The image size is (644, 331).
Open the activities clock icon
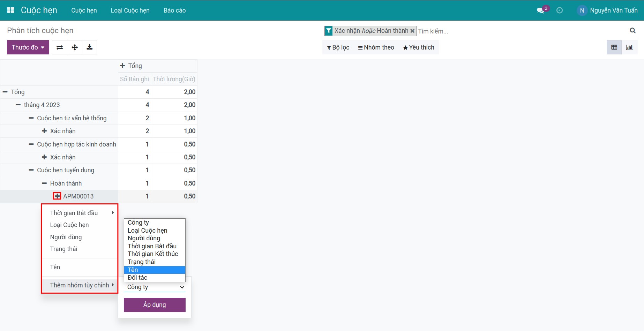coord(560,10)
